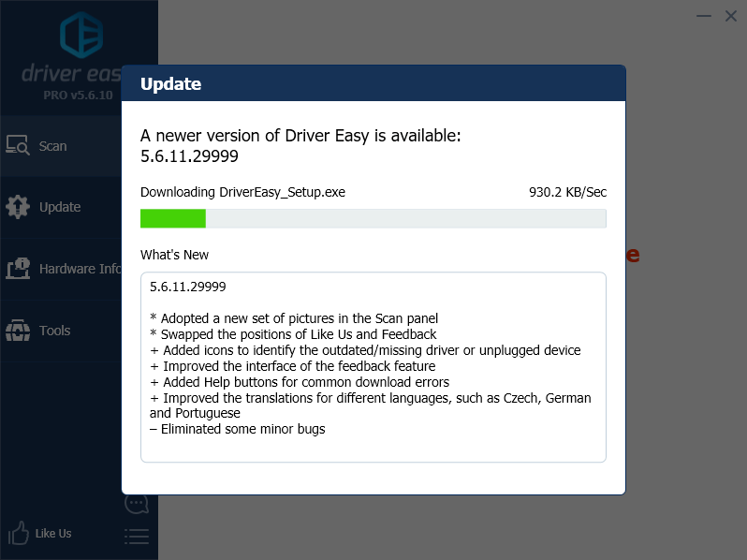Viewport: 747px width, 560px height.
Task: Open the feedback chat bubble icon
Action: (137, 503)
